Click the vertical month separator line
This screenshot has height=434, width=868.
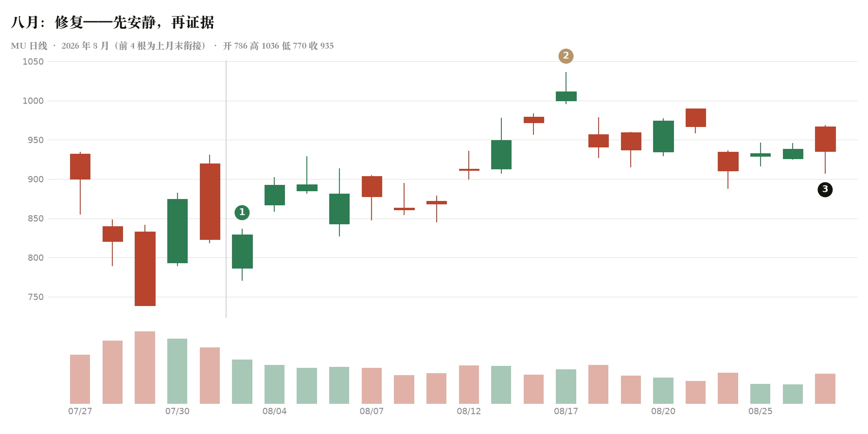coord(226,189)
